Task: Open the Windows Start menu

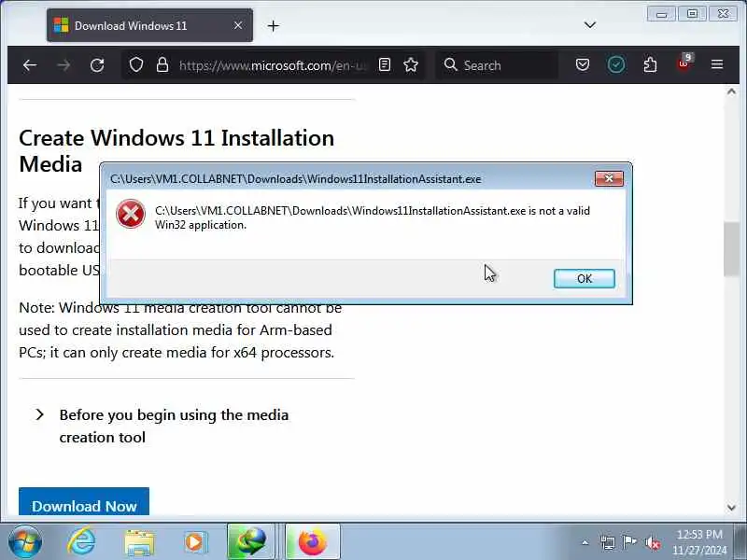Action: tap(25, 542)
